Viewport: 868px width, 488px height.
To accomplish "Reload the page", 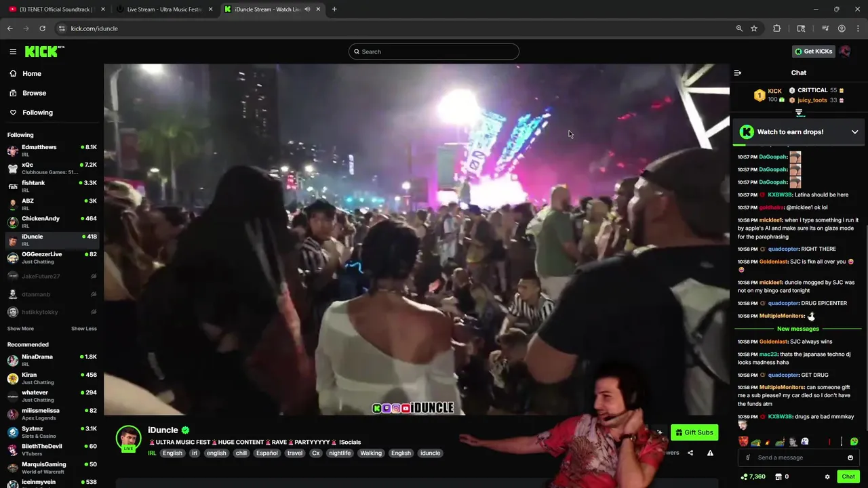I will coord(42,28).
